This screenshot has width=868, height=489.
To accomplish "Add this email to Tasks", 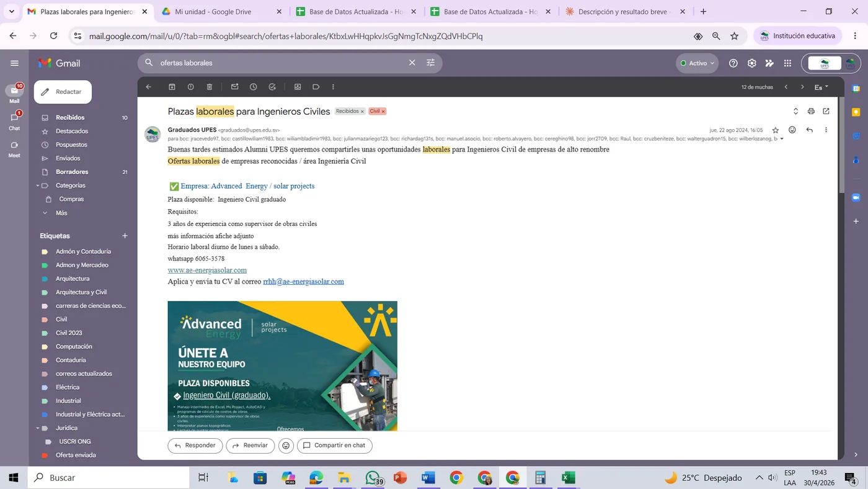I will point(272,87).
